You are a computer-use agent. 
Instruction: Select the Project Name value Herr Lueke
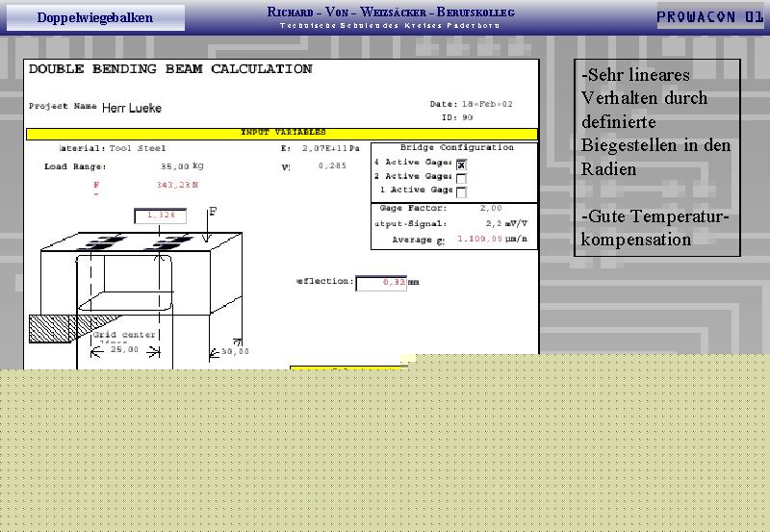click(132, 108)
